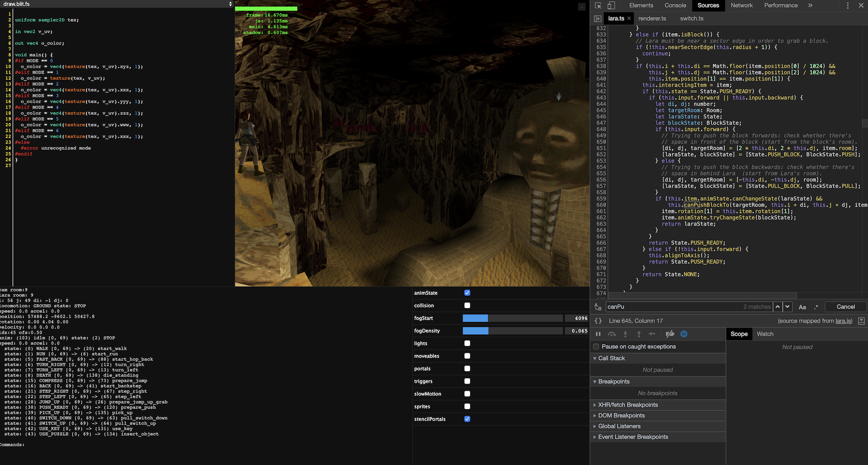Collapse the Breakpoints section

pyautogui.click(x=658, y=382)
